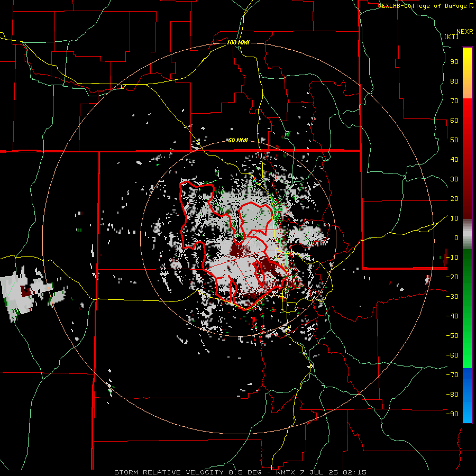Click the positive "70" scale label
The width and height of the screenshot is (476, 476).
[x=454, y=101]
